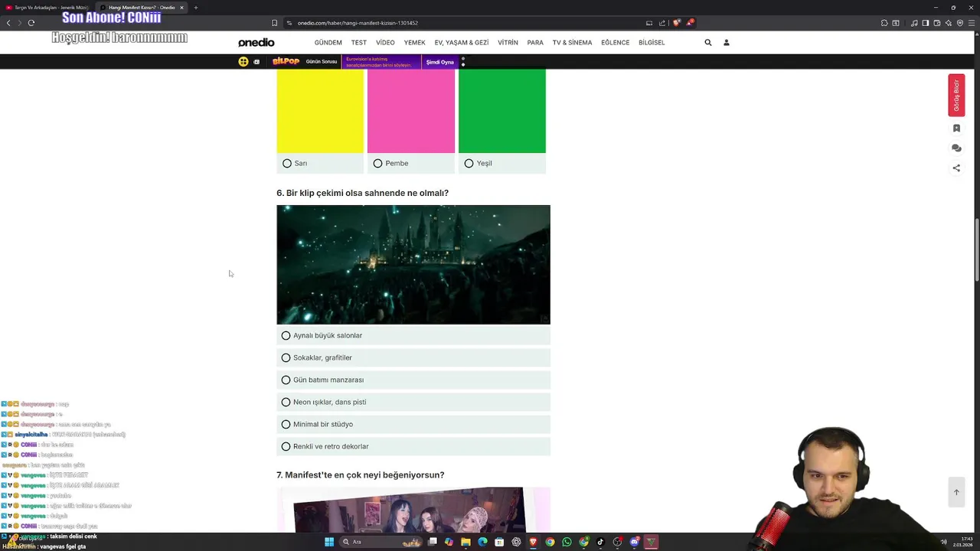This screenshot has height=551, width=980.
Task: Choose Aynalı büyük salonlar option
Action: 413,335
